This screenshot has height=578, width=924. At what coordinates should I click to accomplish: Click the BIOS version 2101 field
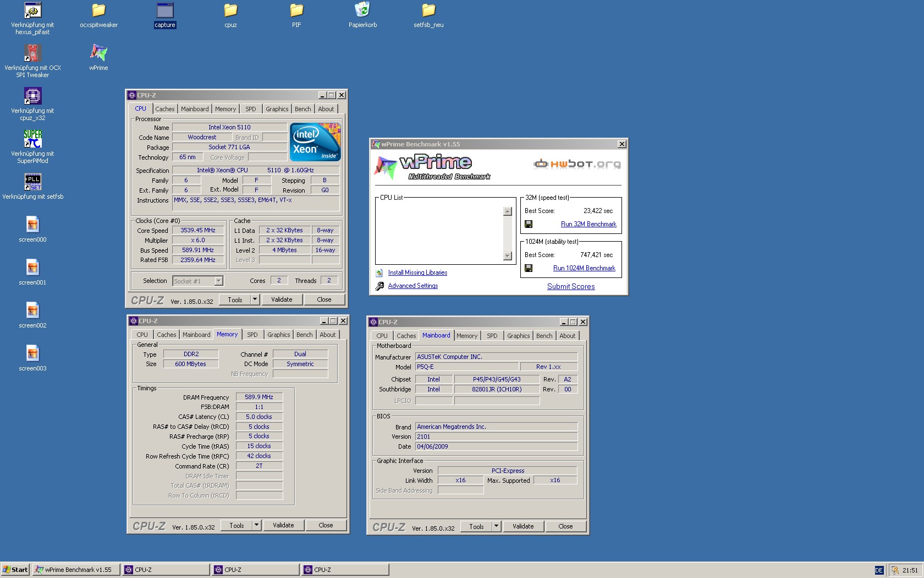click(x=496, y=437)
